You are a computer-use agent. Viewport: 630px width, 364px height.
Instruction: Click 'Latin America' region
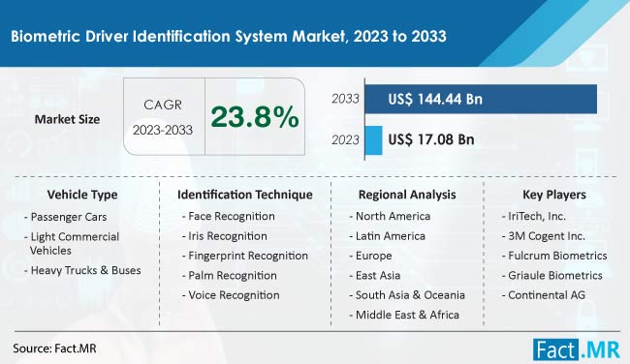tap(388, 236)
